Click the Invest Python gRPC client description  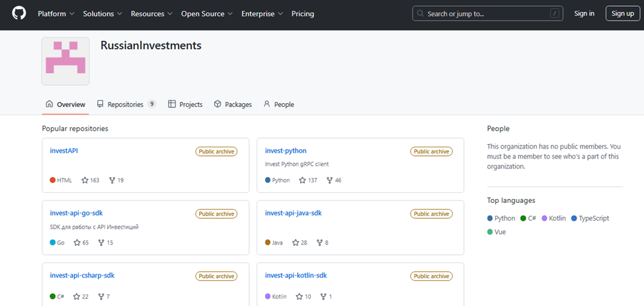click(297, 165)
